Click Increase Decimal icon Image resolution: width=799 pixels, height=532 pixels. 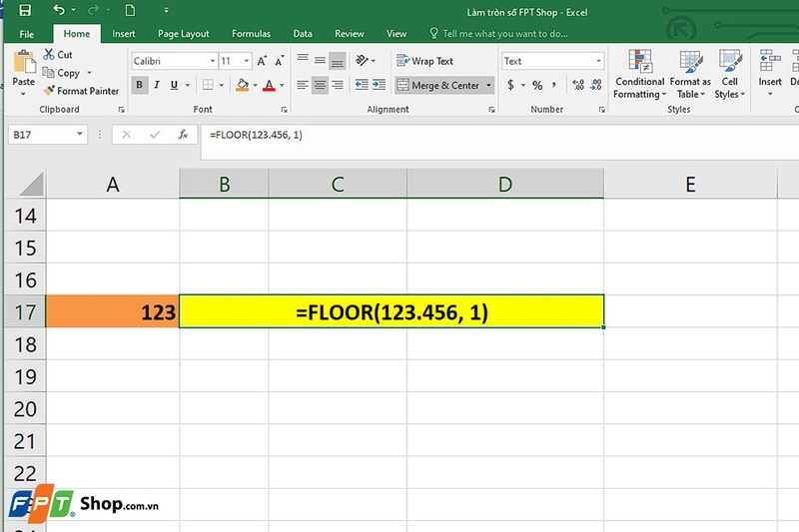(x=578, y=85)
